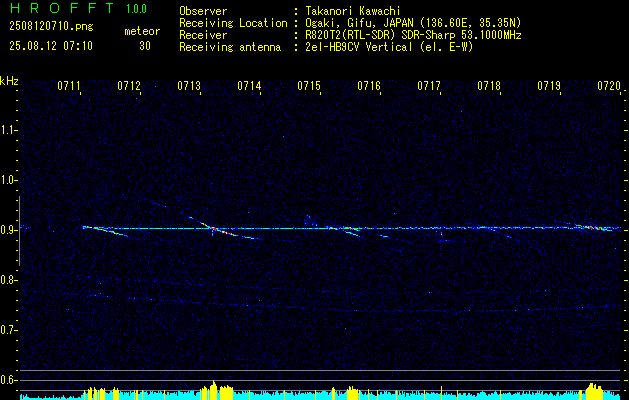Click the meteor echo trail starting at 0711

(x=105, y=231)
